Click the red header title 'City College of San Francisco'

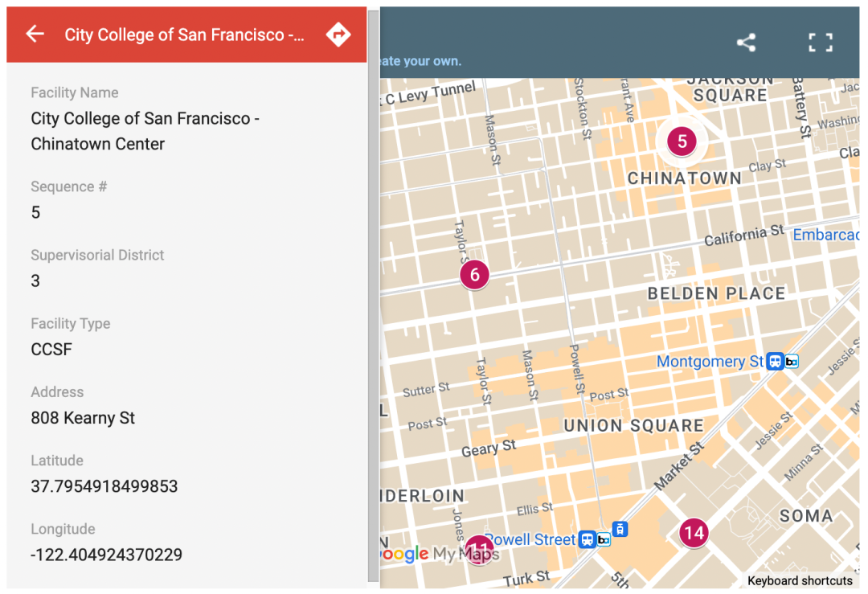(x=184, y=35)
